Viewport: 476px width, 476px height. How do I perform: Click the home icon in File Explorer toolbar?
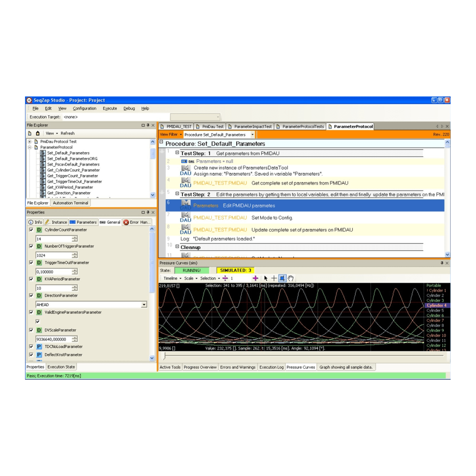[38, 134]
